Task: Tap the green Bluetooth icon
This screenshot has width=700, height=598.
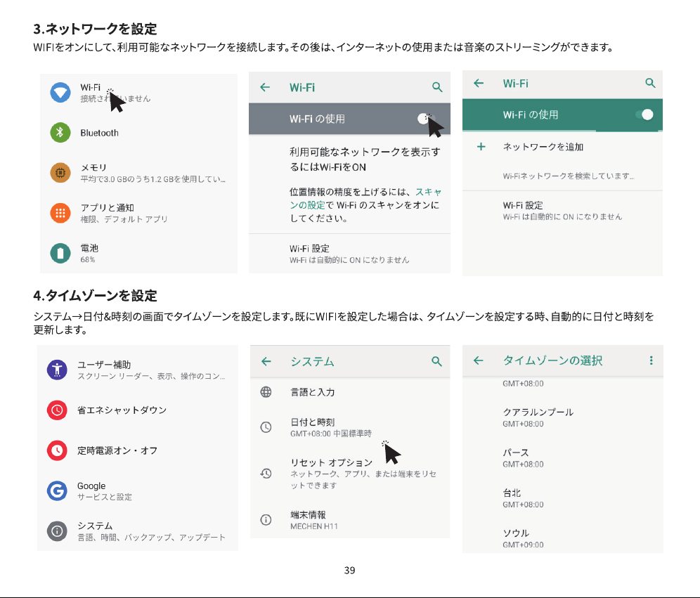Action: pos(60,133)
